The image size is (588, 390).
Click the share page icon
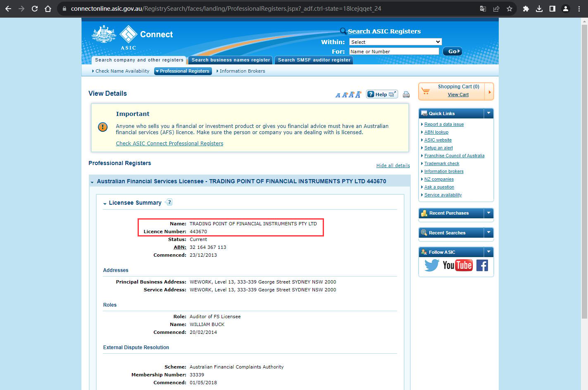496,8
